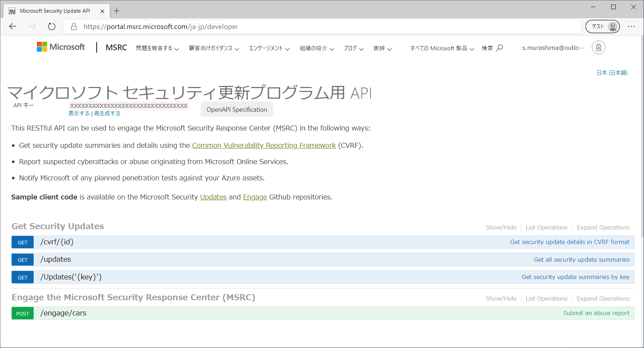Click the GET badge for /cvrf/{id}
This screenshot has width=644, height=348.
click(23, 242)
